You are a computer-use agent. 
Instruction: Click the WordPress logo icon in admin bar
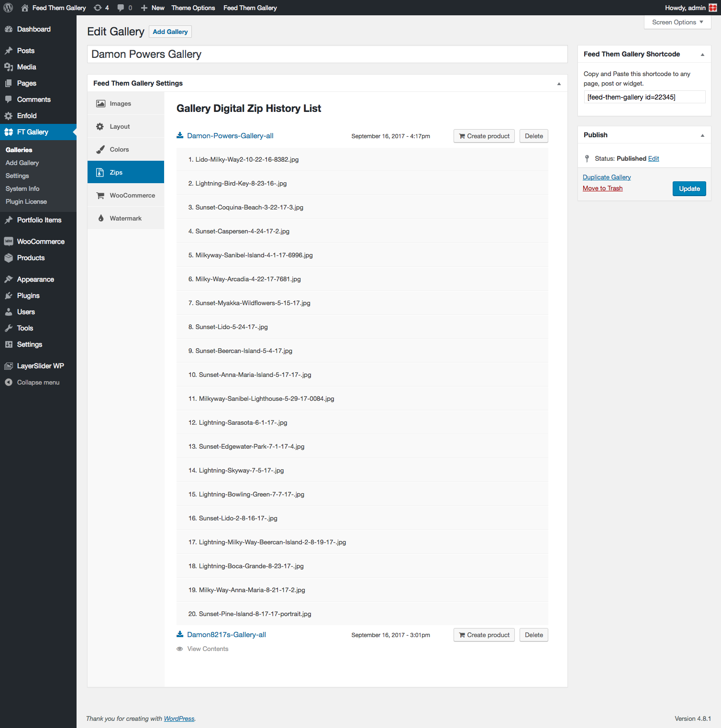(x=8, y=8)
